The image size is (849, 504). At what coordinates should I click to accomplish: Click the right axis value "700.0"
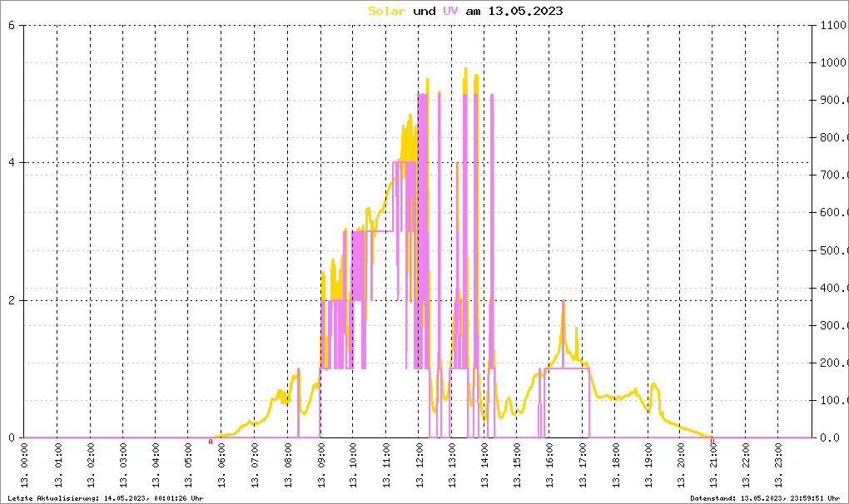coord(834,175)
